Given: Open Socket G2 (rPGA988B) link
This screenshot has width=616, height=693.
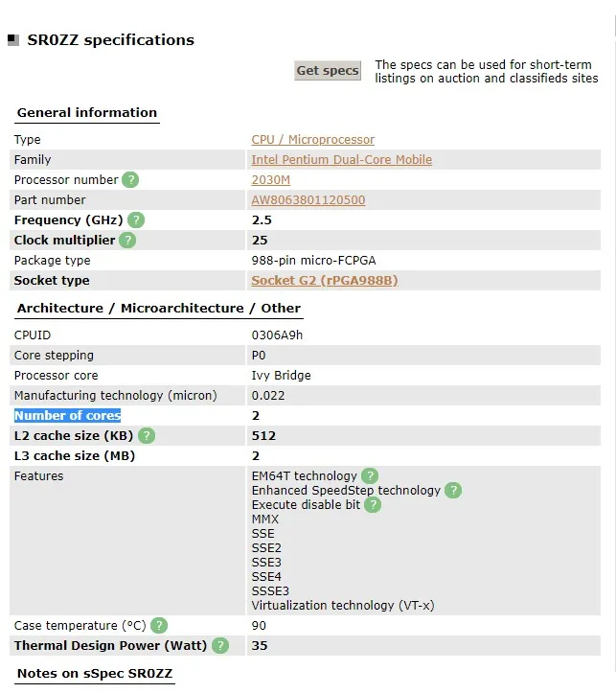Looking at the screenshot, I should click(325, 281).
